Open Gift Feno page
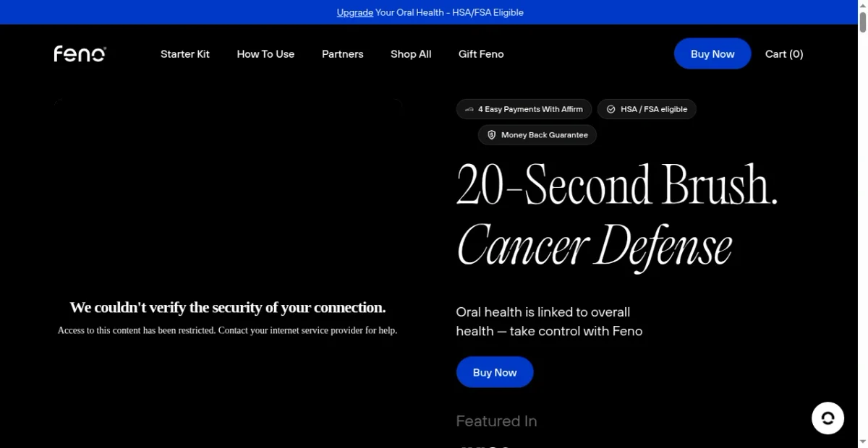 (481, 54)
